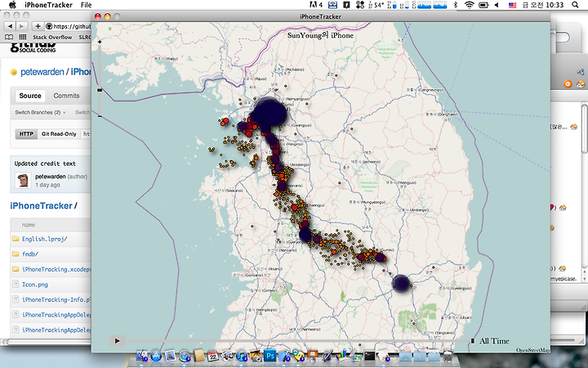
Task: Select the HTTP clone option
Action: click(26, 133)
